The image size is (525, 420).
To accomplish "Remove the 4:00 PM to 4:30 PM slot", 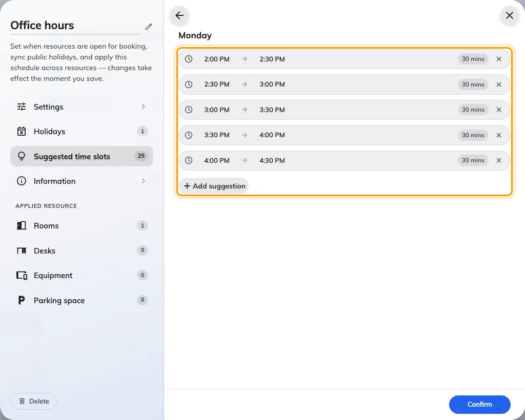I will pyautogui.click(x=498, y=160).
